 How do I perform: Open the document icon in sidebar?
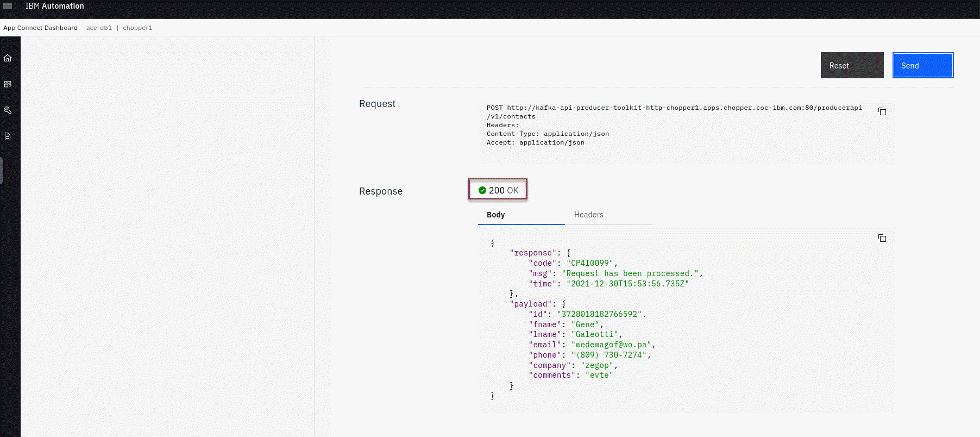point(8,136)
